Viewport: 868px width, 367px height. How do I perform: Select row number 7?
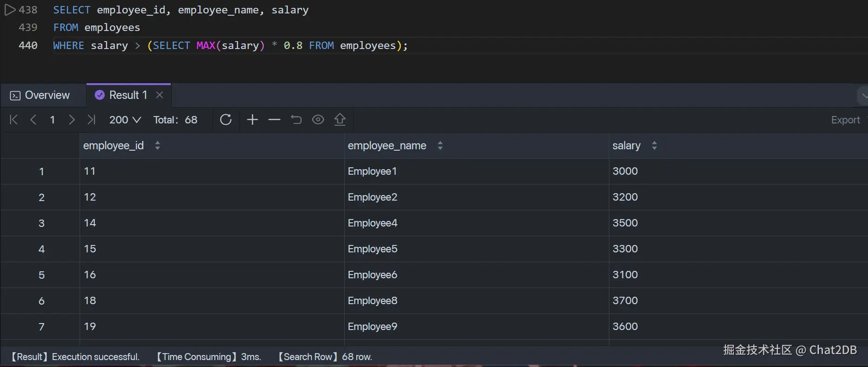point(41,327)
